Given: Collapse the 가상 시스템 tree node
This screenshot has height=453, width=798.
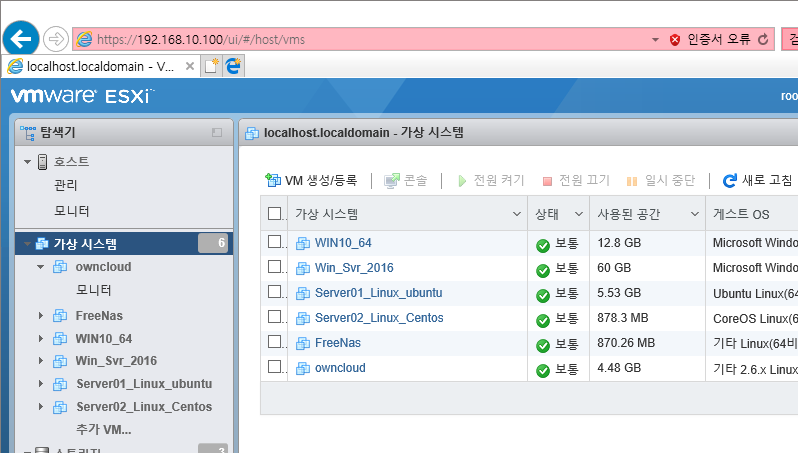Looking at the screenshot, I should coord(27,244).
